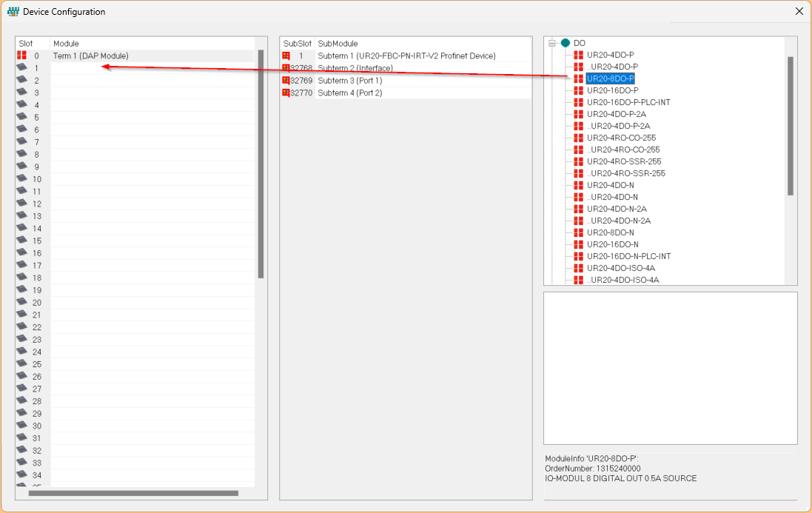The width and height of the screenshot is (812, 513).
Task: Click the icon next to UR20-16DO-P-PLC-INT
Action: pos(578,102)
